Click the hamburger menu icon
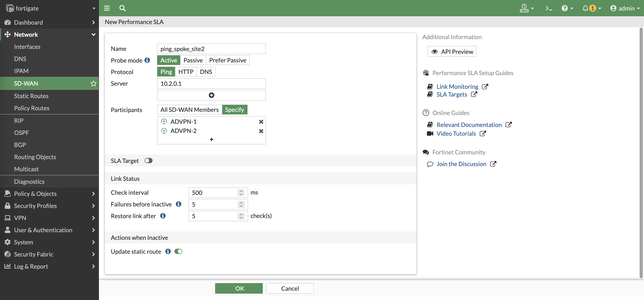The image size is (644, 300). (x=107, y=8)
